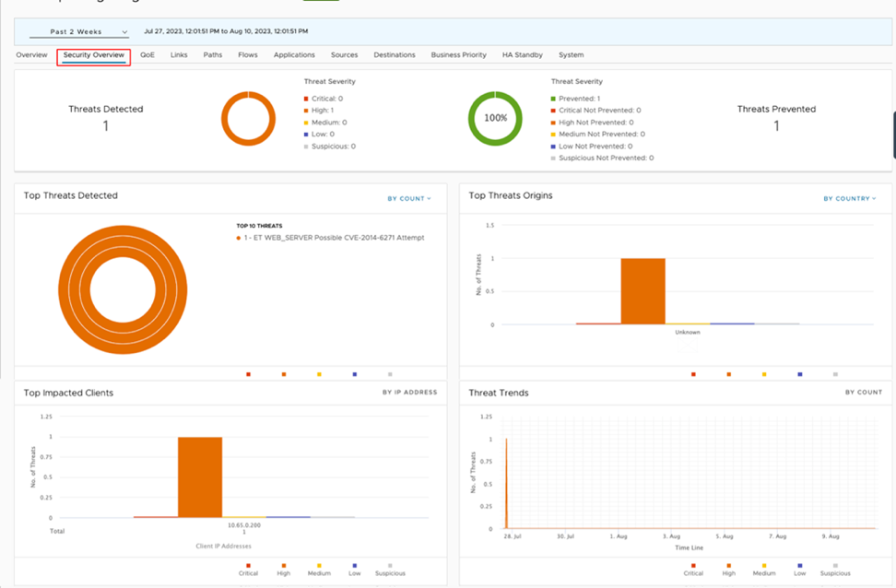Click the green 100% prevented donut chart

pos(495,119)
